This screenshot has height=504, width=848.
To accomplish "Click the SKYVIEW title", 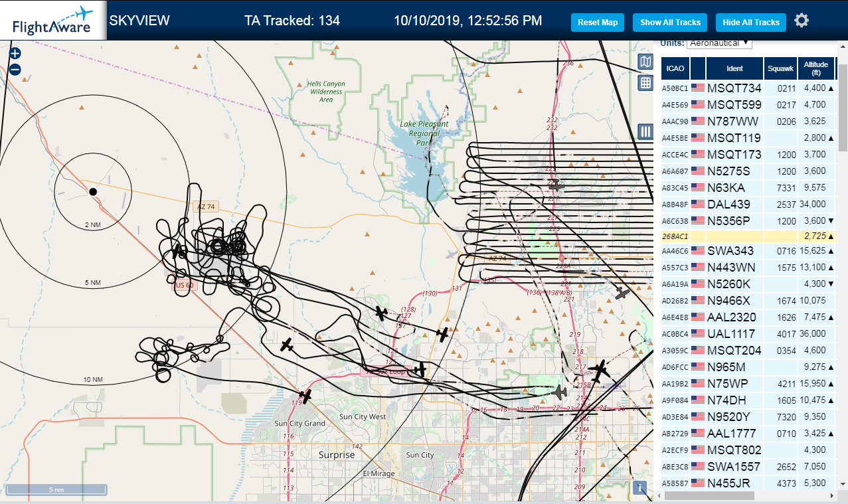I will click(139, 21).
